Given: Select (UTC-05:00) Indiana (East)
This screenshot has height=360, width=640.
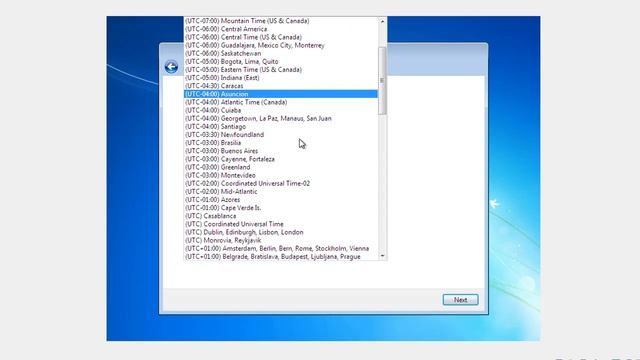Looking at the screenshot, I should (281, 78).
